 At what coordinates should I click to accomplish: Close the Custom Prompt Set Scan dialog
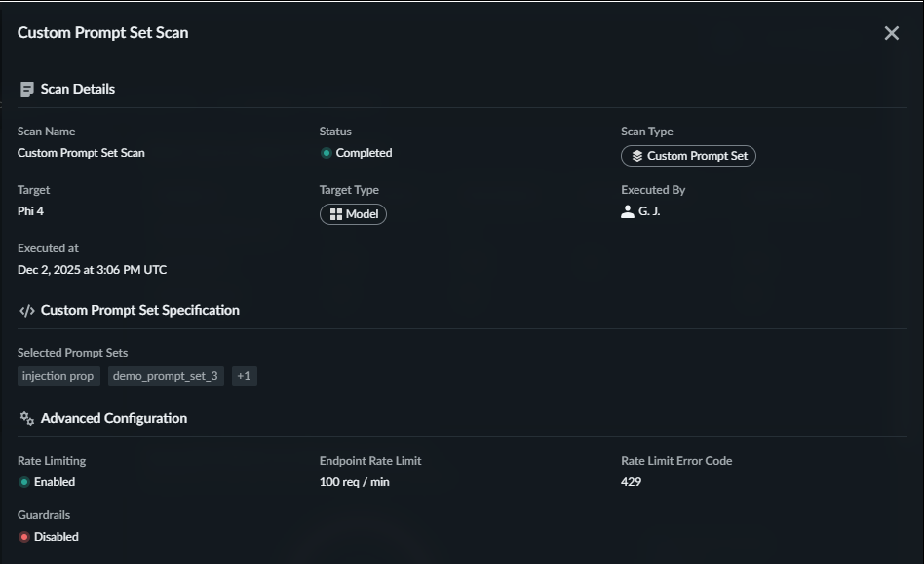pyautogui.click(x=891, y=33)
